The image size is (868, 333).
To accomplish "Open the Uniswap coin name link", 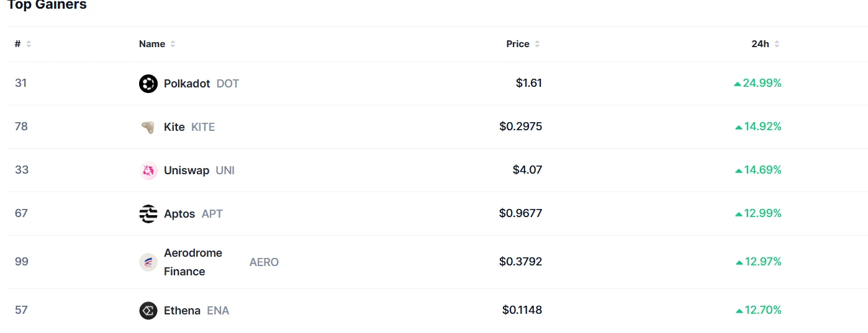I will (186, 171).
